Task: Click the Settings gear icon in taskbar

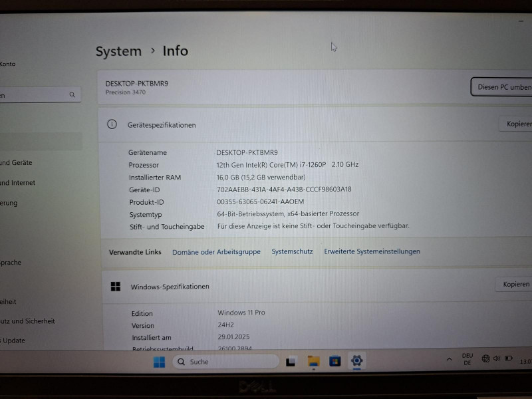Action: (x=356, y=360)
